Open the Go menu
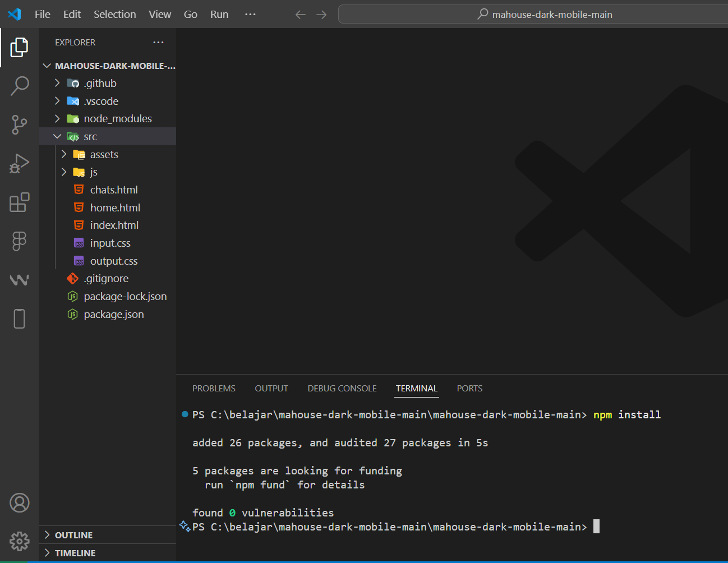The image size is (728, 563). (x=191, y=14)
